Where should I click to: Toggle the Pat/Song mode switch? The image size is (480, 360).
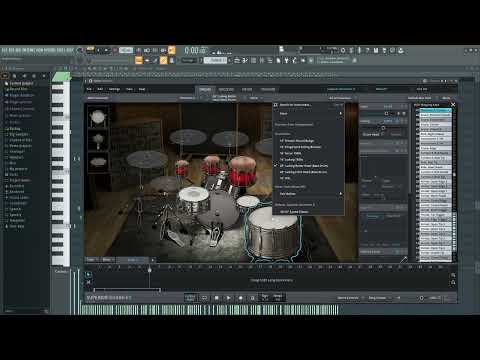90,50
